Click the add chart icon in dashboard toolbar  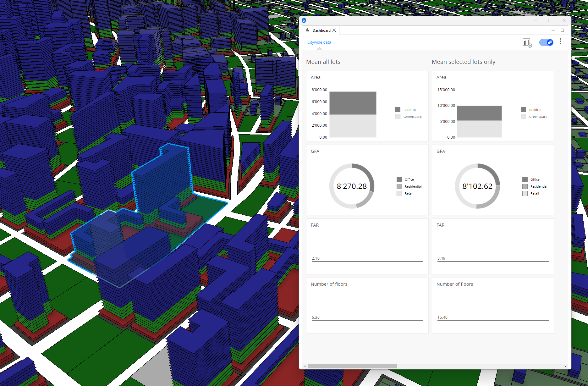tap(527, 43)
